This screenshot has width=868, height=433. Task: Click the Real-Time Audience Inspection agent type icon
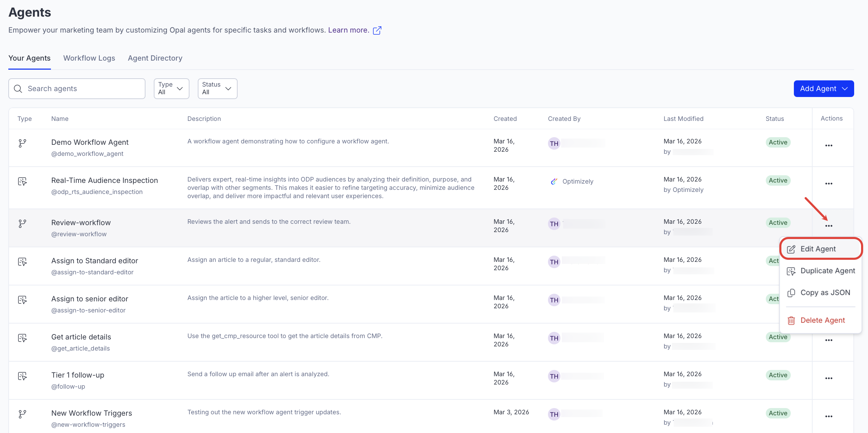(23, 182)
